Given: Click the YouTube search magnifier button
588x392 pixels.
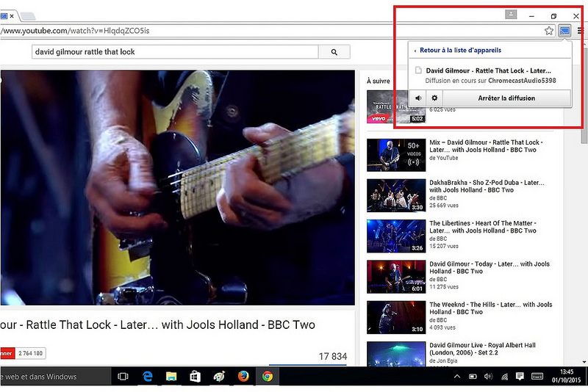Looking at the screenshot, I should tap(334, 52).
